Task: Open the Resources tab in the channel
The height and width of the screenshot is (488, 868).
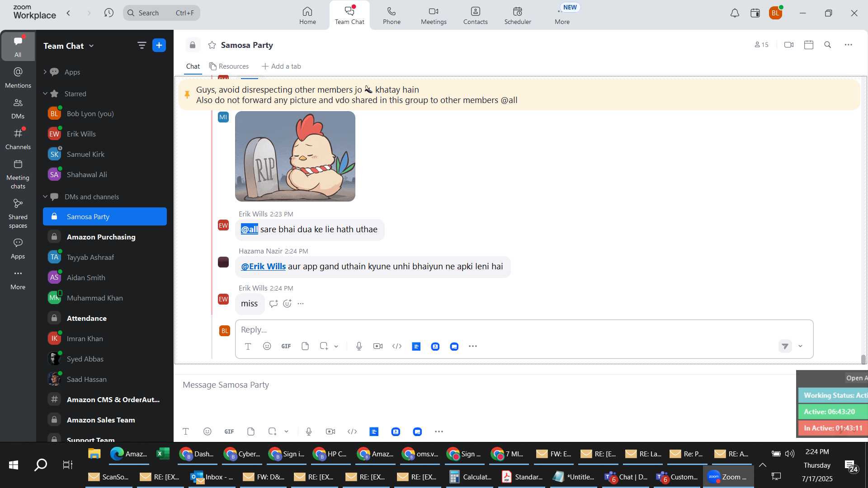Action: click(x=229, y=66)
